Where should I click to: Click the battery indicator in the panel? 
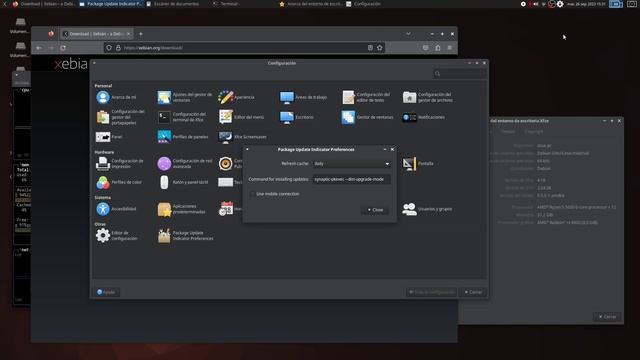(x=616, y=4)
